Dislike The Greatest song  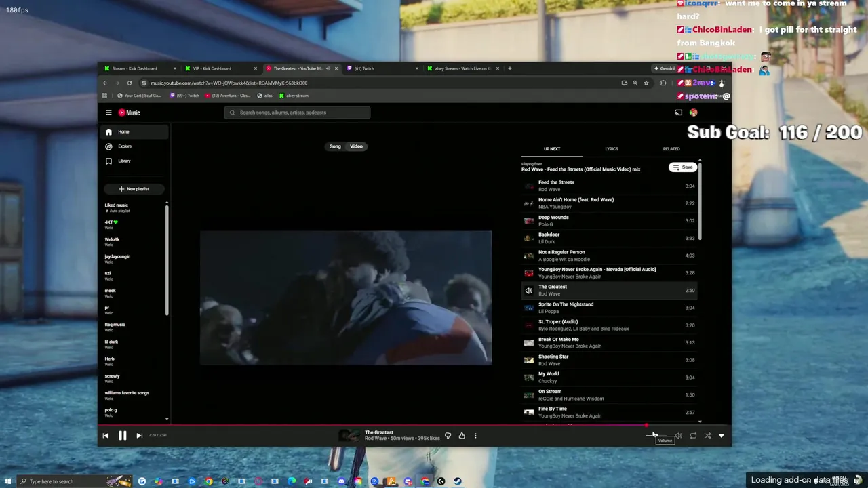[x=448, y=436]
